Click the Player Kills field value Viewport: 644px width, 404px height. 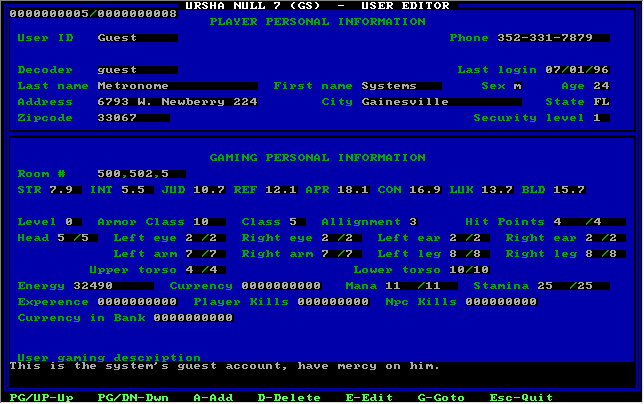pos(334,302)
